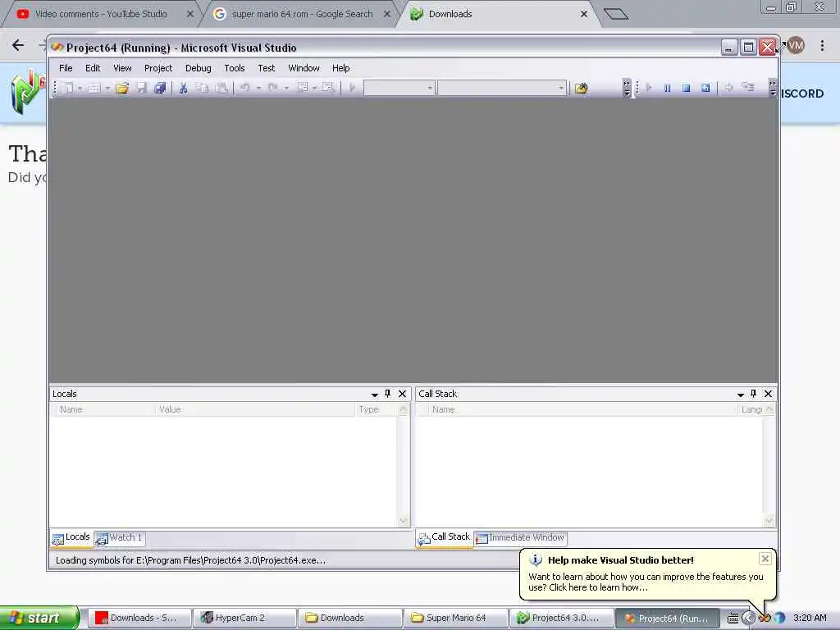Viewport: 840px width, 630px height.
Task: Open the Window menu
Action: point(304,68)
